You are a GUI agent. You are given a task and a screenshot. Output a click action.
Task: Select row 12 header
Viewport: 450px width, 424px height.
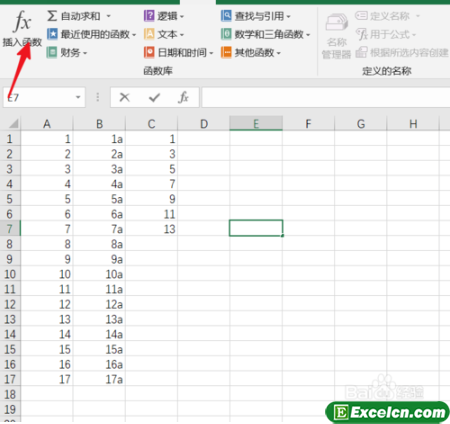click(10, 304)
